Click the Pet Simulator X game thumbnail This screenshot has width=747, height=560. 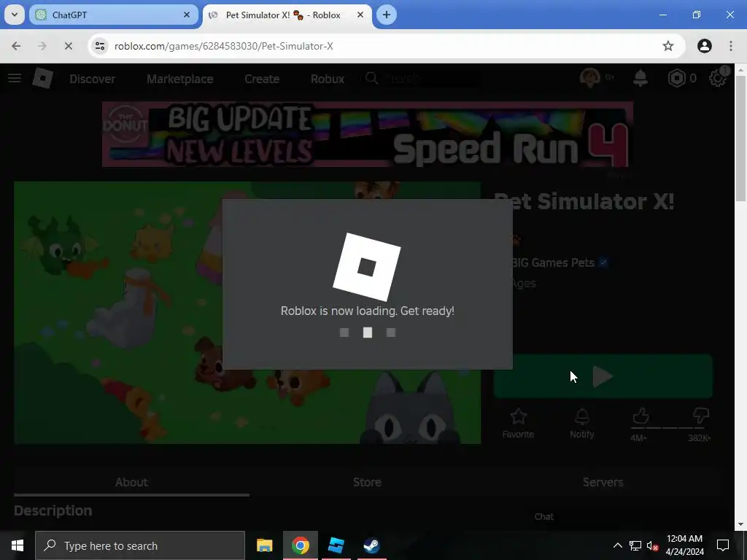[247, 312]
